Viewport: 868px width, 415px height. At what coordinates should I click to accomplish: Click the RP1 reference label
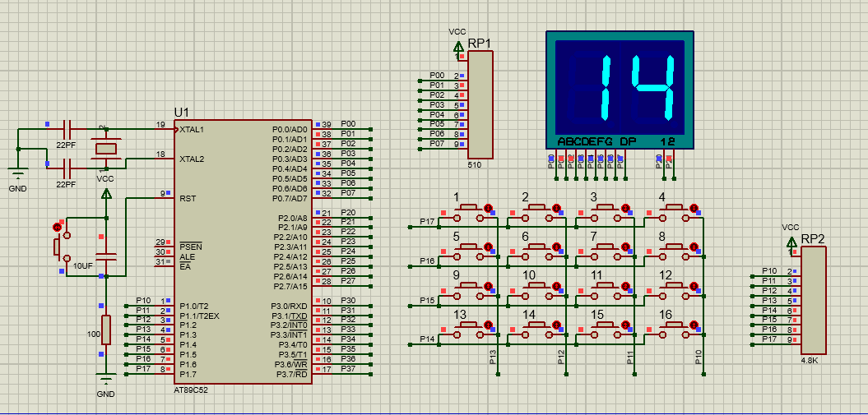tap(480, 44)
